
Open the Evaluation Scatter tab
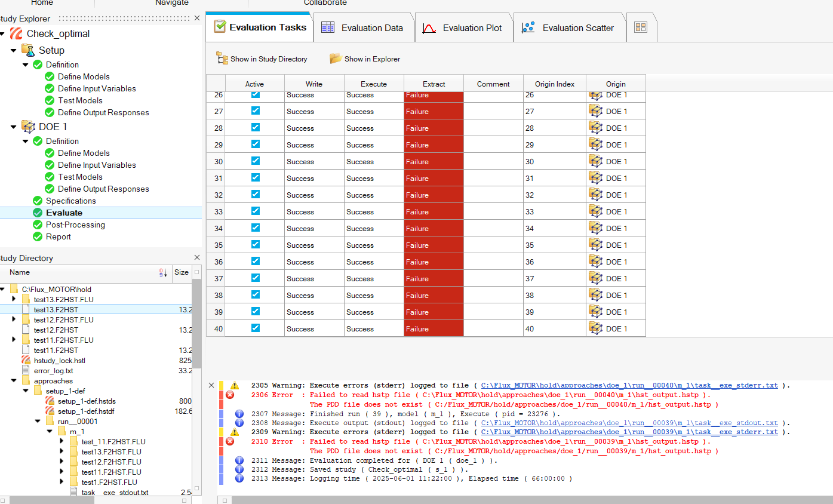tap(577, 28)
